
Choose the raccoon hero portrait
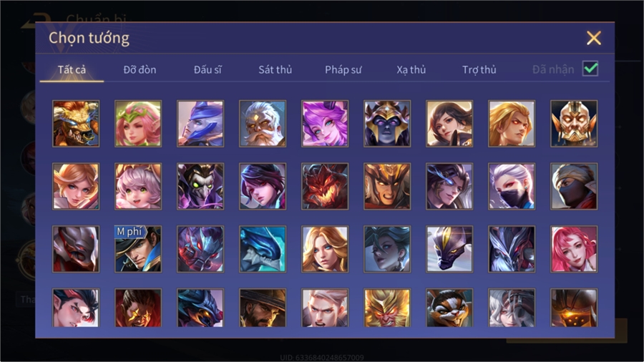[449, 308]
